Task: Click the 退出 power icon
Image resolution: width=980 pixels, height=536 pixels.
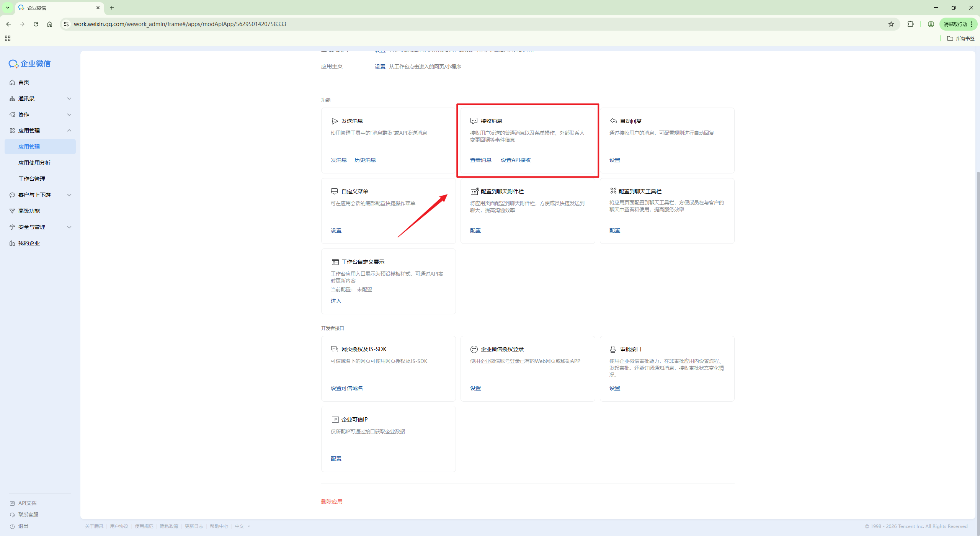Action: 12,526
